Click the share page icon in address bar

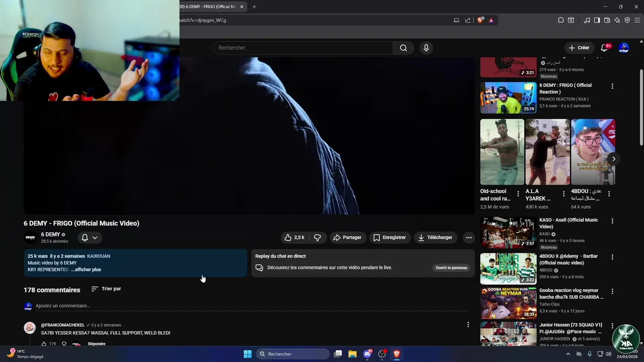pyautogui.click(x=468, y=20)
